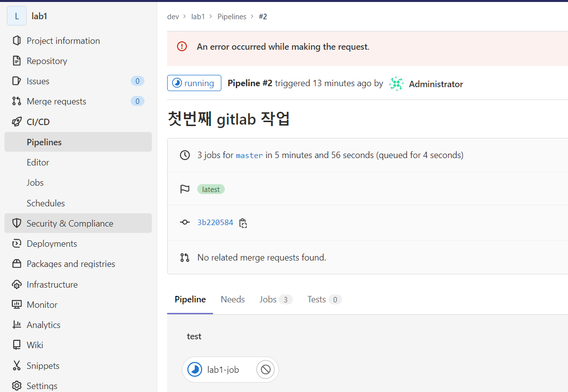Switch to the Needs tab
Screen dimensions: 568x392
(233, 299)
